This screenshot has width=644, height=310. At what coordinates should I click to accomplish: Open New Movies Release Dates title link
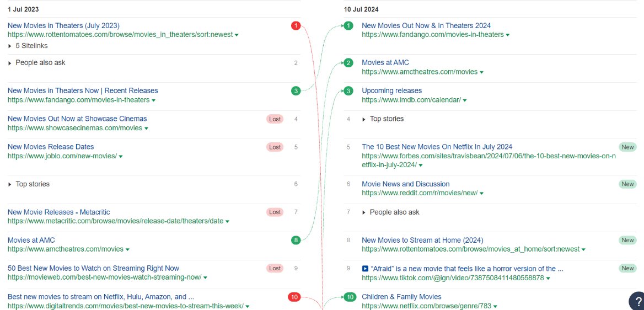(x=51, y=147)
